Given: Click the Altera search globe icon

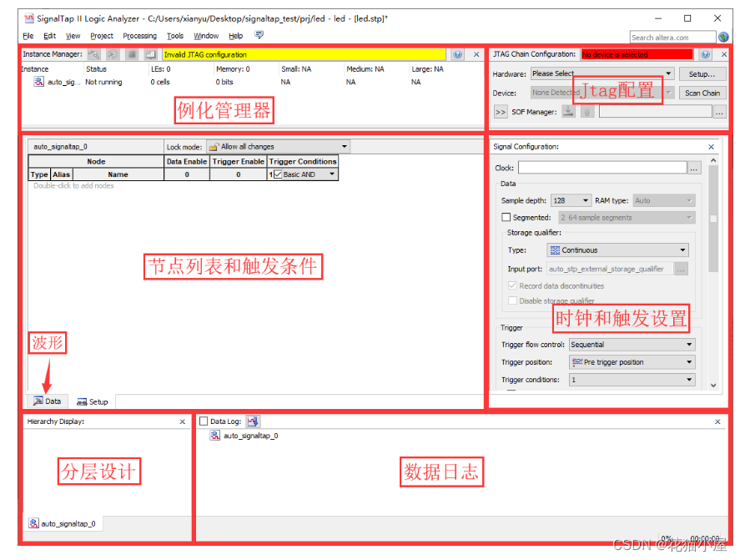Looking at the screenshot, I should (723, 37).
